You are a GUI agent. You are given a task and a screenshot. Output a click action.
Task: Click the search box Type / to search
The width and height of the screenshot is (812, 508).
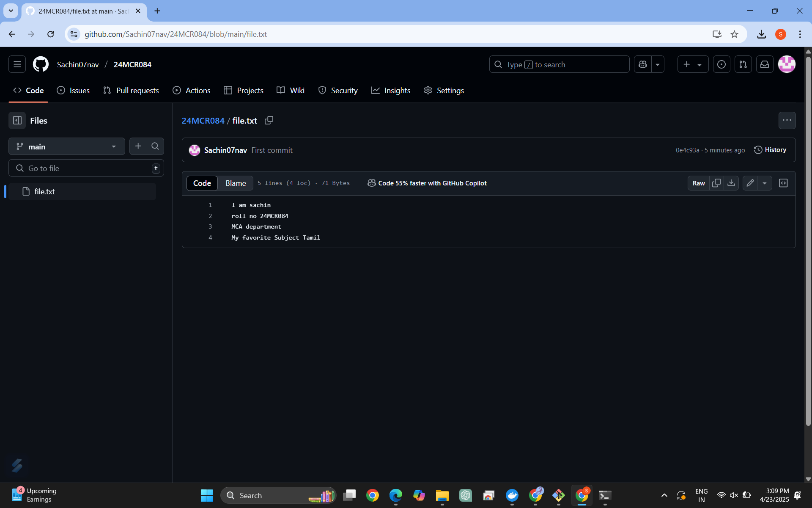coord(559,64)
